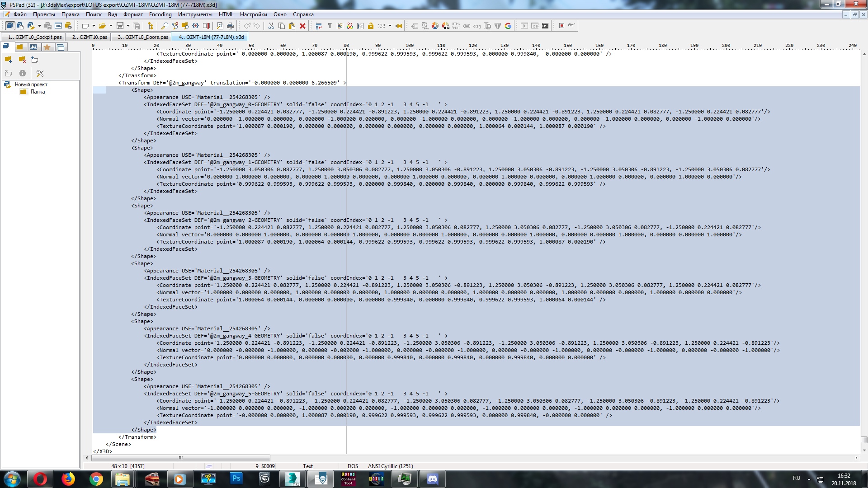868x488 pixels.
Task: Select the Папка folder tree item
Action: click(x=38, y=92)
